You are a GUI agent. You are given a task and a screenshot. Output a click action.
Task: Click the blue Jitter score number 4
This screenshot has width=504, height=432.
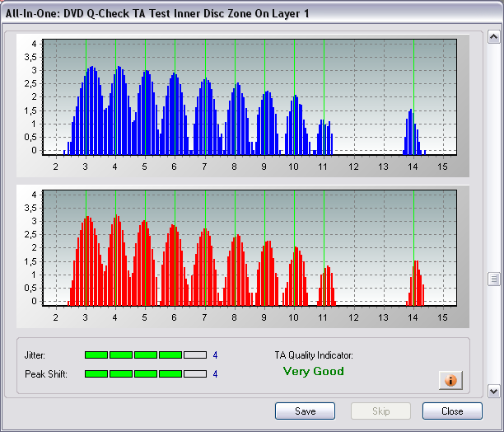[215, 355]
